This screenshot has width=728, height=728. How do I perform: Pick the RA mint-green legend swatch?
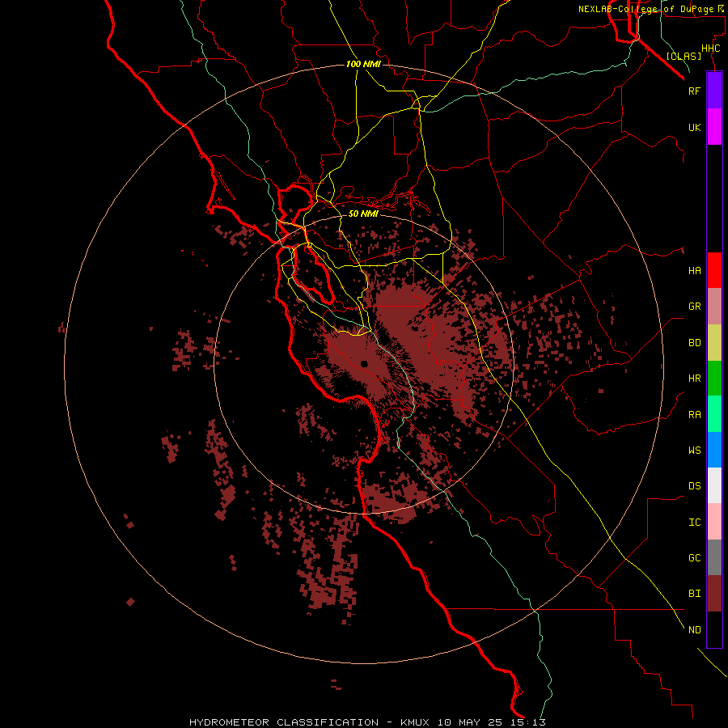click(714, 414)
